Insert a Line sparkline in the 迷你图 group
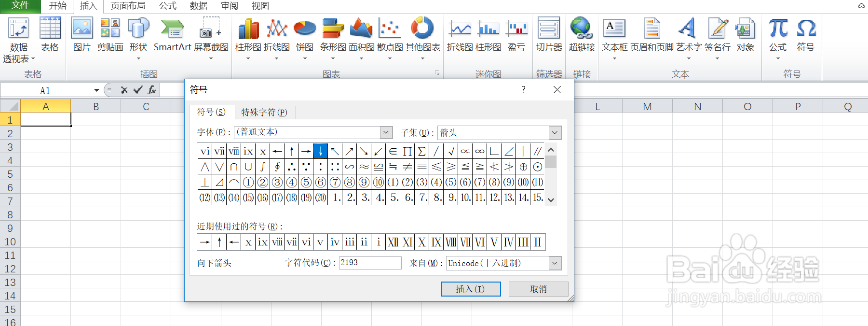 point(460,35)
